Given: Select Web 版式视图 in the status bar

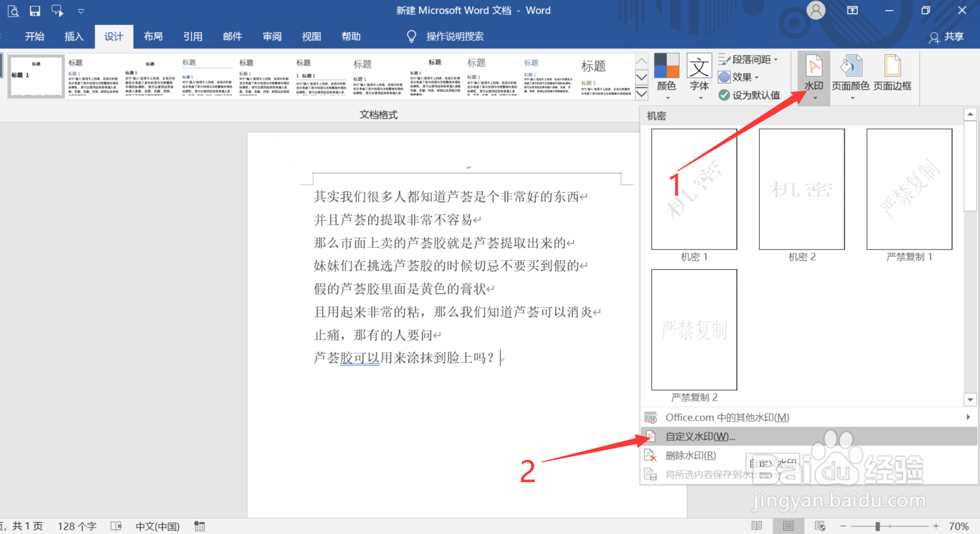Looking at the screenshot, I should click(820, 525).
